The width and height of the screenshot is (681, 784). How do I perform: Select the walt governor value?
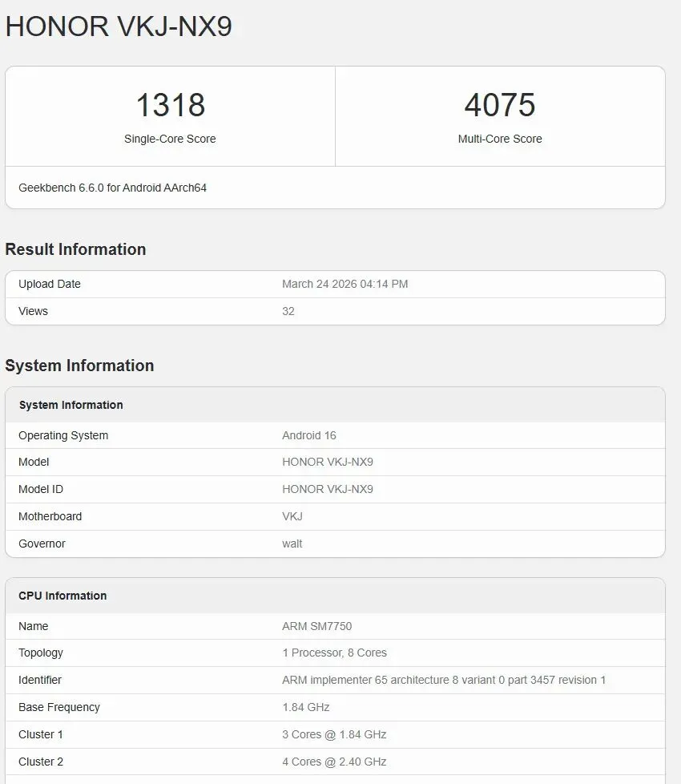tap(292, 544)
